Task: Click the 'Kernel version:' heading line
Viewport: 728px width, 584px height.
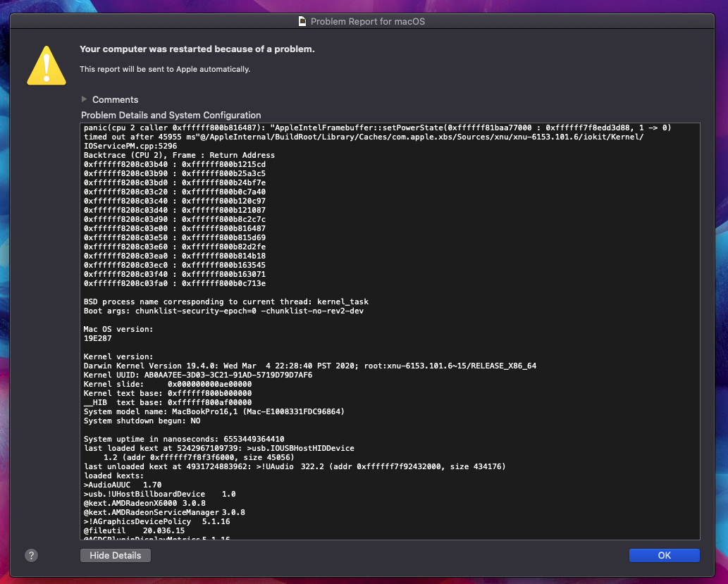Action: click(x=118, y=356)
